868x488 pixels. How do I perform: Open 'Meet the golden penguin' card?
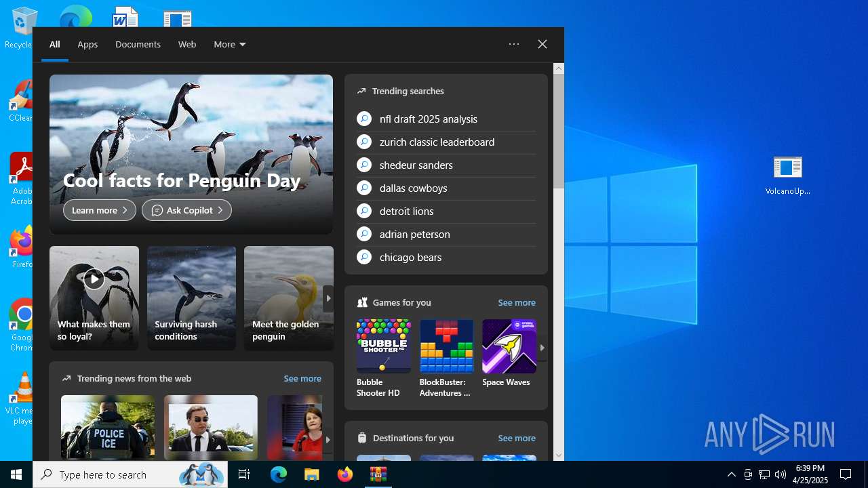point(289,298)
